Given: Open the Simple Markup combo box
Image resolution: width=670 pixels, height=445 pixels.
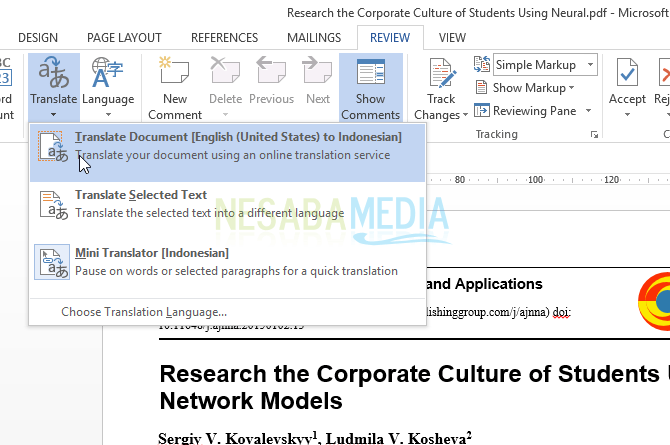Looking at the screenshot, I should coord(545,65).
